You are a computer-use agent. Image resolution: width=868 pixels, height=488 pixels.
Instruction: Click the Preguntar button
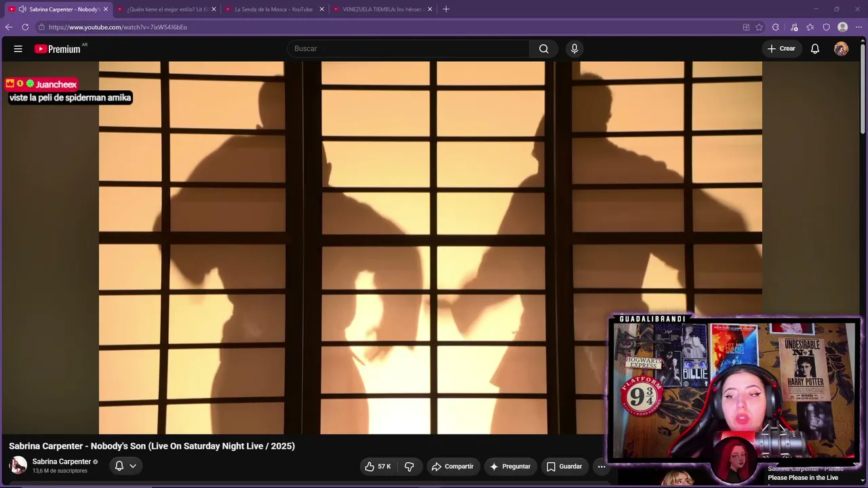[510, 466]
